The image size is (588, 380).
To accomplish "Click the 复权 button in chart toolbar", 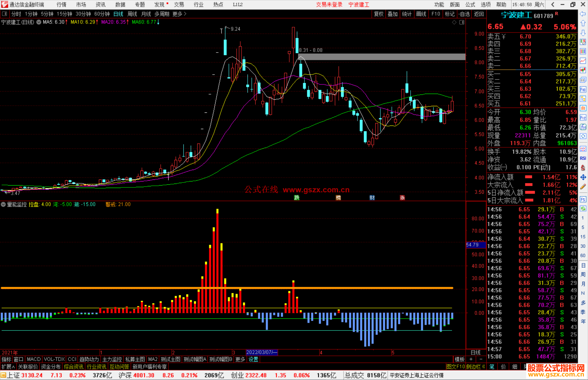I will click(x=379, y=14).
